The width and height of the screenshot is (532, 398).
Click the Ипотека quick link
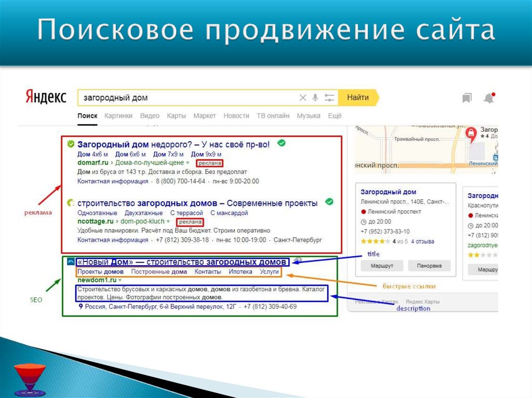click(x=240, y=271)
